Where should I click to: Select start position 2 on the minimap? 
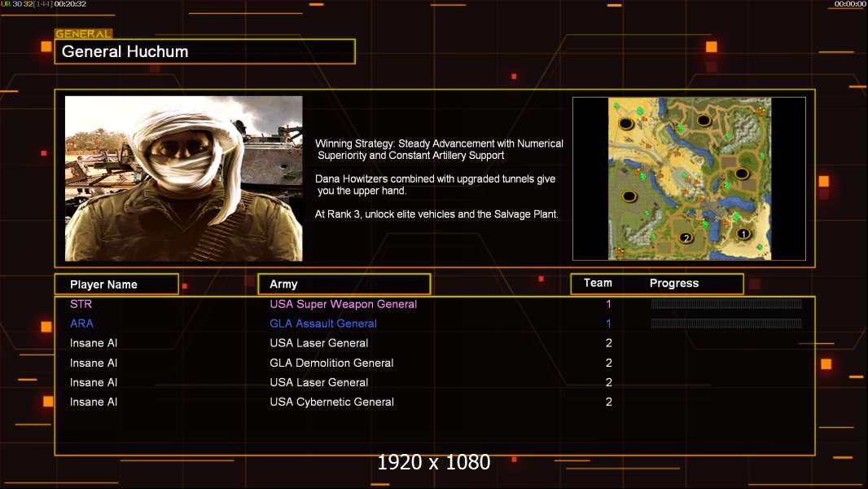pyautogui.click(x=686, y=237)
